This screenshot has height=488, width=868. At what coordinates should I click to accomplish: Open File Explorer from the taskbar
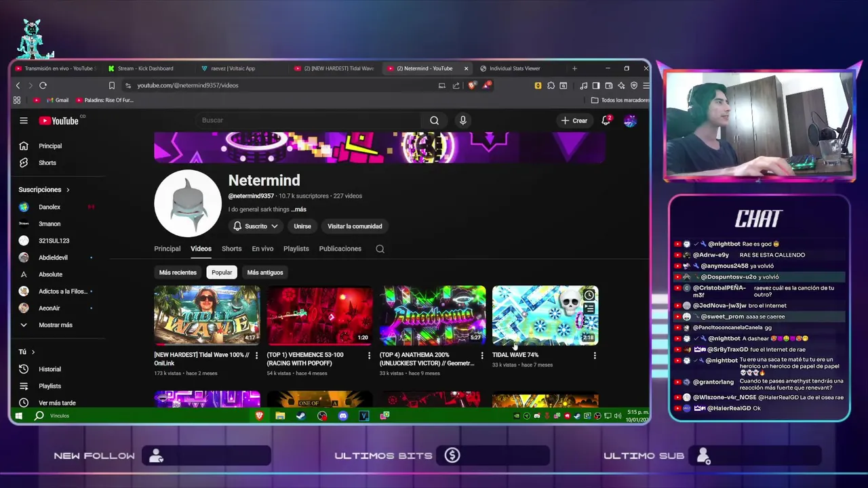pyautogui.click(x=280, y=415)
